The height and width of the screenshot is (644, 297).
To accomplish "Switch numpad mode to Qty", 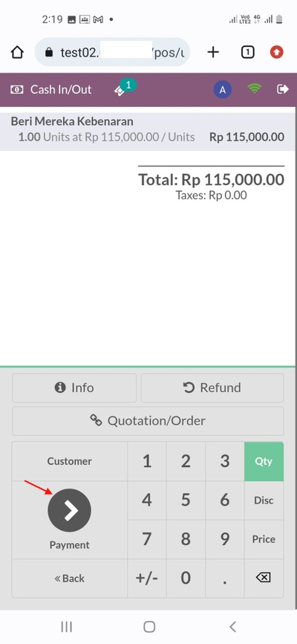I will (x=264, y=461).
